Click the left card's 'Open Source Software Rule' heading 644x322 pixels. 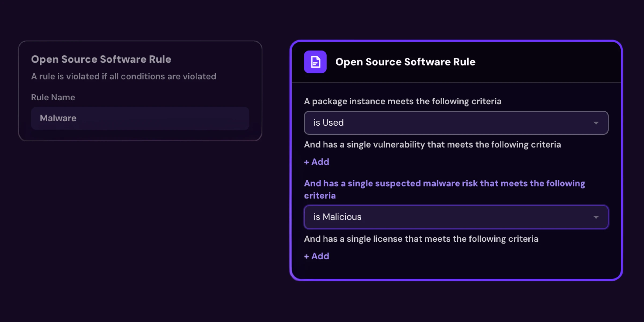(101, 59)
